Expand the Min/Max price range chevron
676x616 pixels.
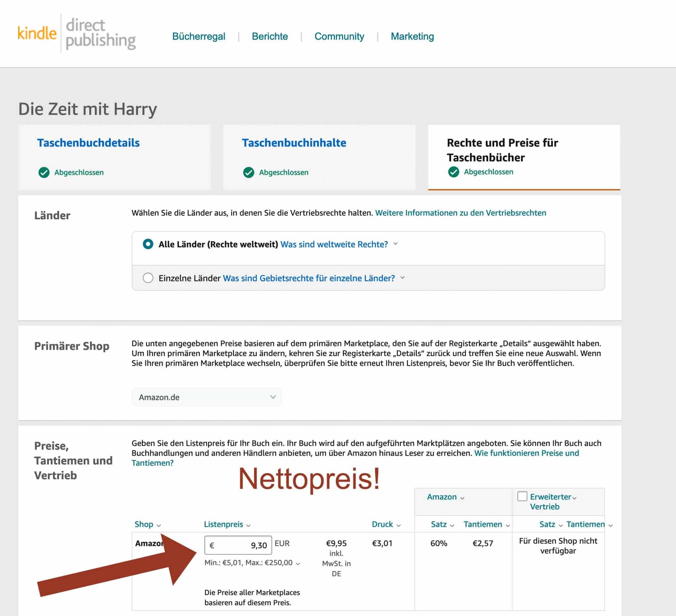[x=298, y=564]
